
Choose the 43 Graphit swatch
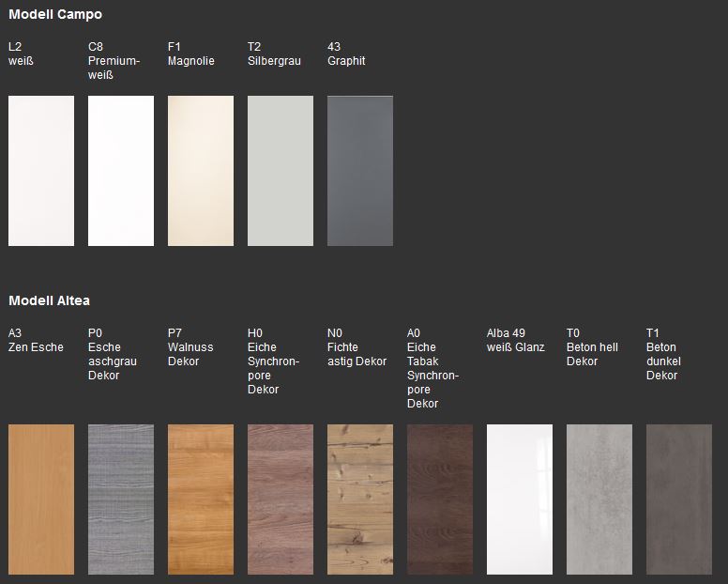[360, 171]
